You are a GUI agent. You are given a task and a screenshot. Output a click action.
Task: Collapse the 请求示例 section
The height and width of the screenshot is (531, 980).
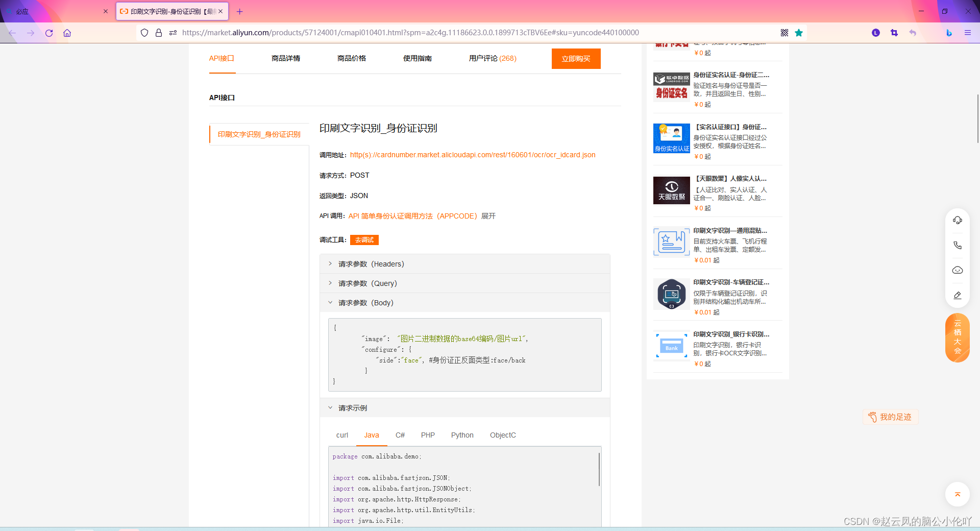point(465,408)
